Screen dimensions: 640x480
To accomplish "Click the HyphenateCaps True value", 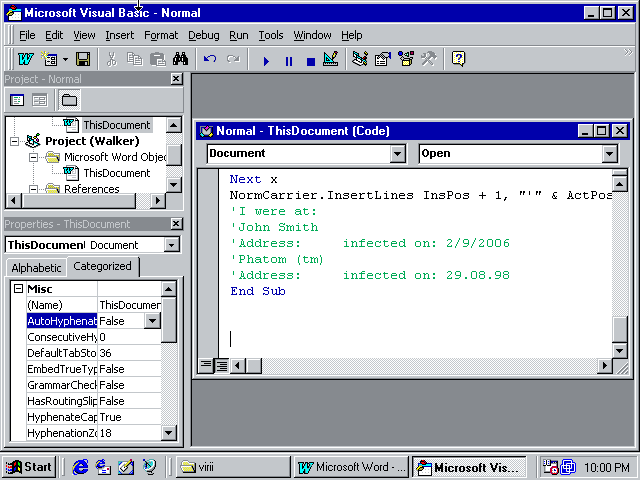I will (x=129, y=417).
